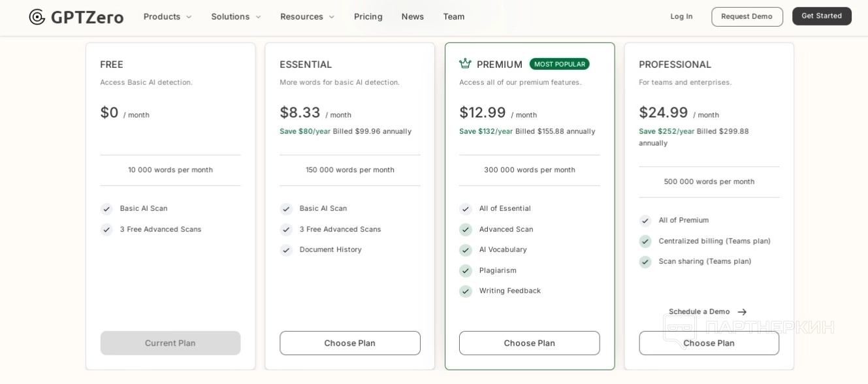Viewport: 868px width, 384px height.
Task: Click the check icon beside Document History
Action: [x=286, y=250]
